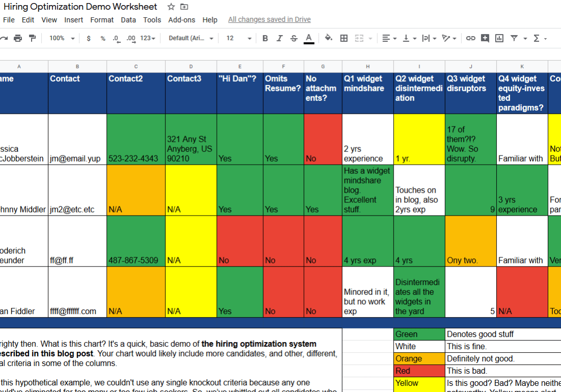The height and width of the screenshot is (392, 561).
Task: Select the paint format tool
Action: pos(32,38)
